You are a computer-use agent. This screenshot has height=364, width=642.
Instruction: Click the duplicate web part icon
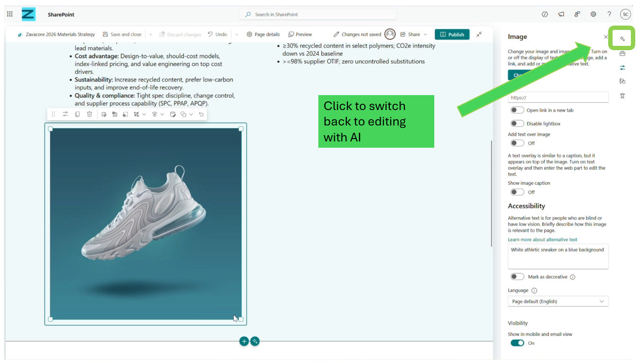(77, 114)
